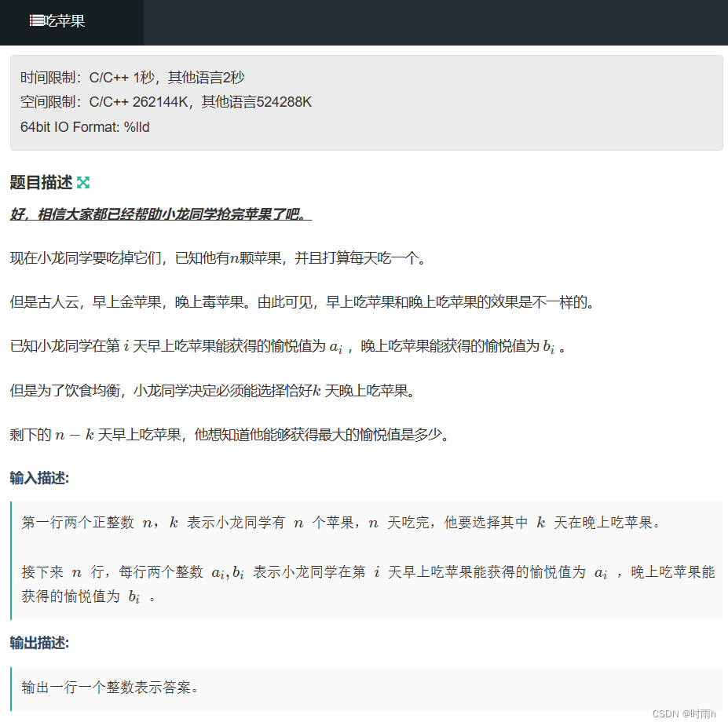This screenshot has width=728, height=726.
Task: Click paragraph starting 现在小龙同学要吃掉它们
Action: pos(218,258)
